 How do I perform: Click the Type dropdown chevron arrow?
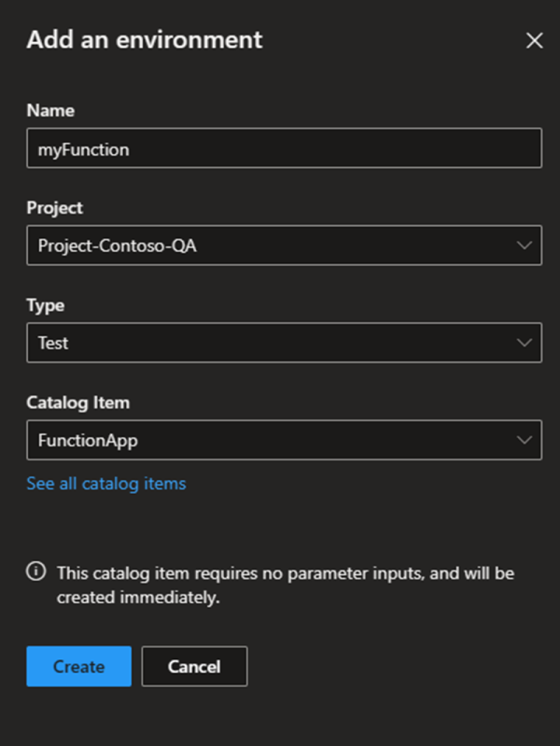tap(524, 343)
